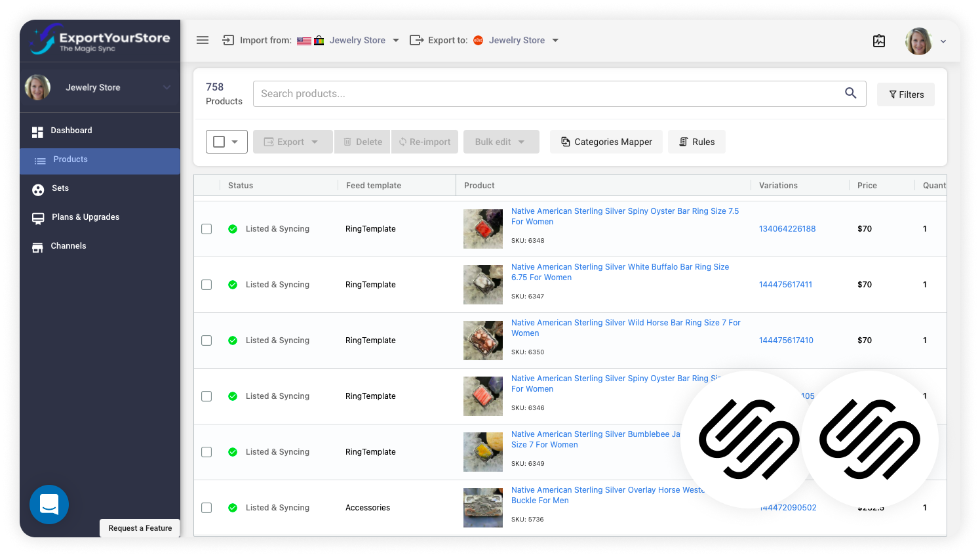Open the White Buffalo Bar Ring product link
980x557 pixels.
click(620, 272)
